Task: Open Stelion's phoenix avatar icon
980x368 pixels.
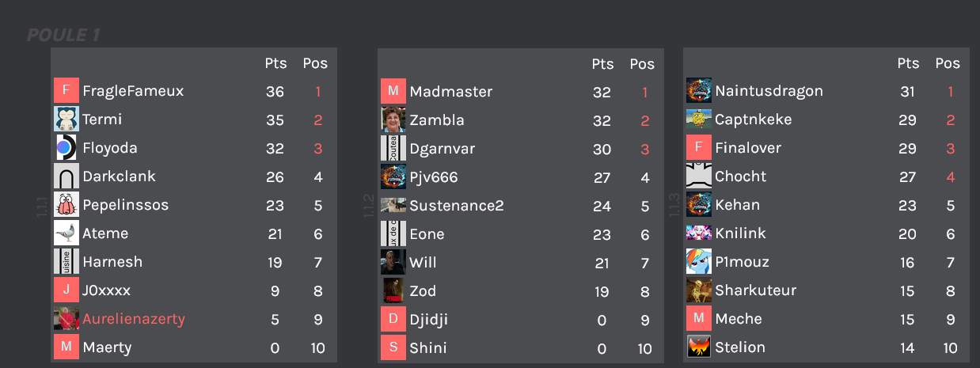Action: pyautogui.click(x=699, y=347)
